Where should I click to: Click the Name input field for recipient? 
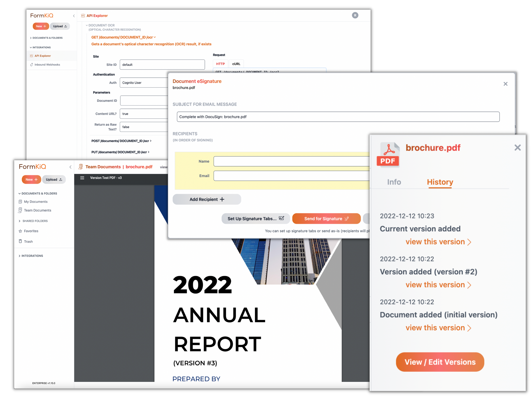point(291,161)
